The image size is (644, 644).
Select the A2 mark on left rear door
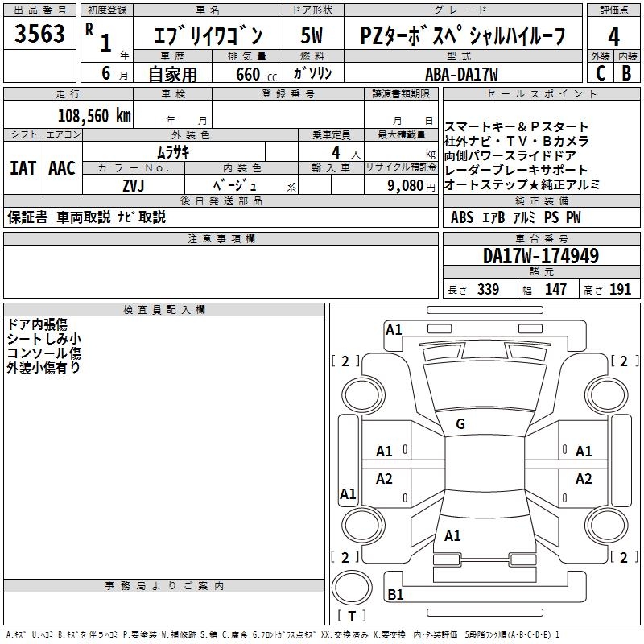pos(385,479)
